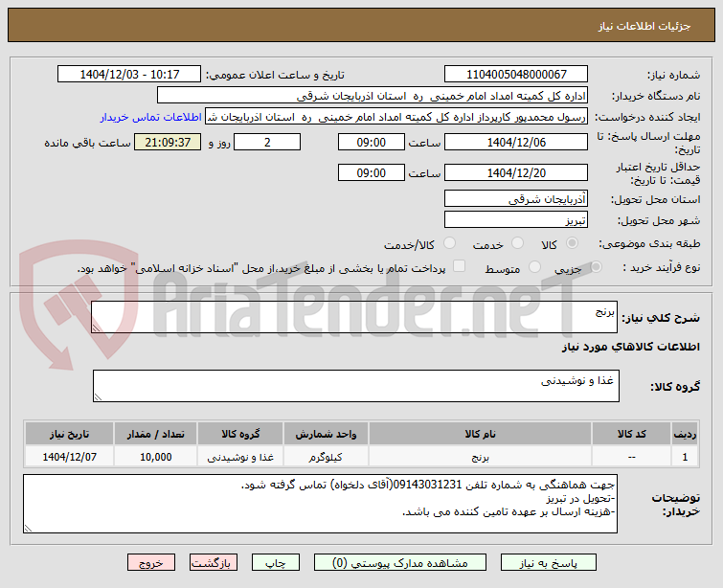The height and width of the screenshot is (588, 723).
Task: Select the متوسط purchase type radio
Action: (534, 267)
